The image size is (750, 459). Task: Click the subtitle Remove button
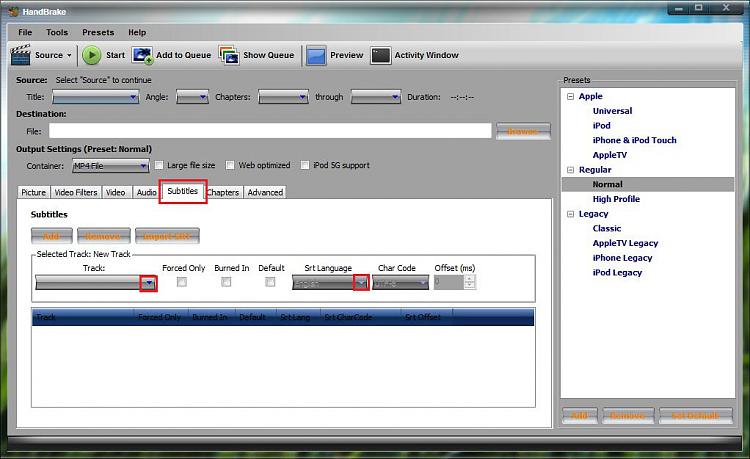tap(103, 236)
